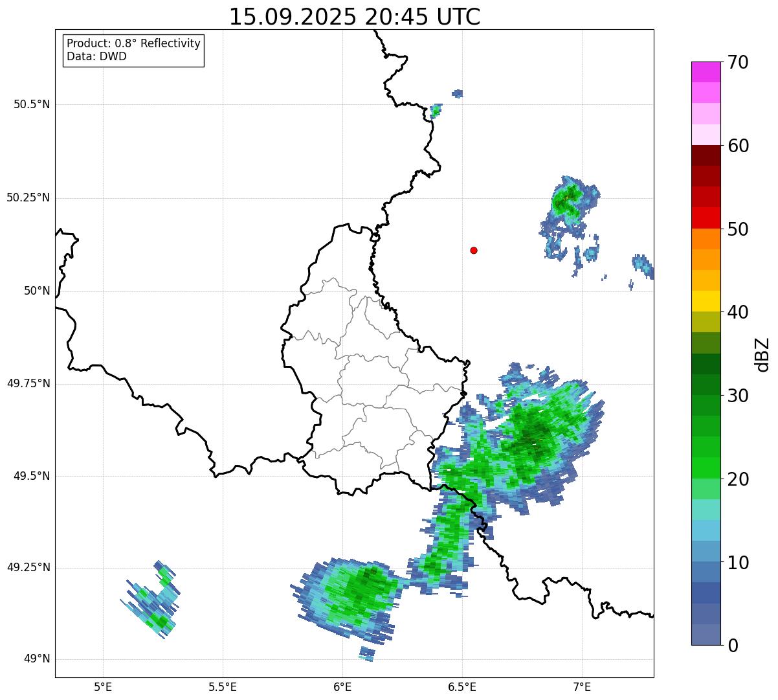Click the 'Data: DWD' text
This screenshot has width=778, height=700.
point(96,56)
